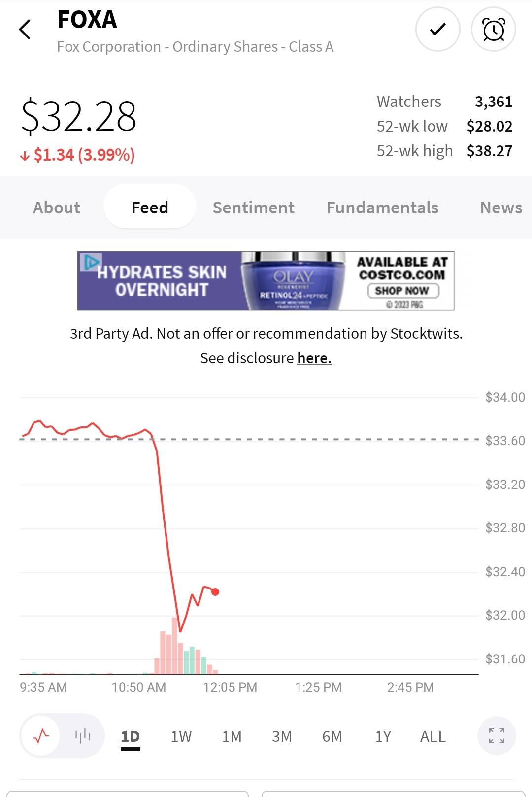Screen dimensions: 532x797
Task: Click the ad choices icon on banner
Action: [91, 262]
